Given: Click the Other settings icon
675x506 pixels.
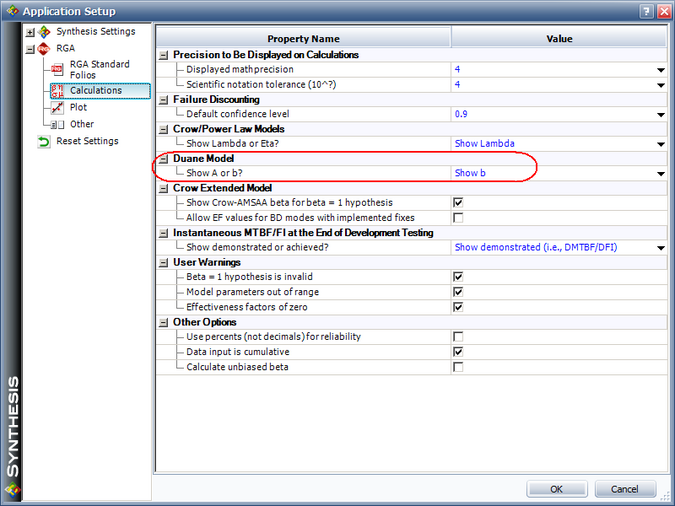Looking at the screenshot, I should pyautogui.click(x=57, y=125).
